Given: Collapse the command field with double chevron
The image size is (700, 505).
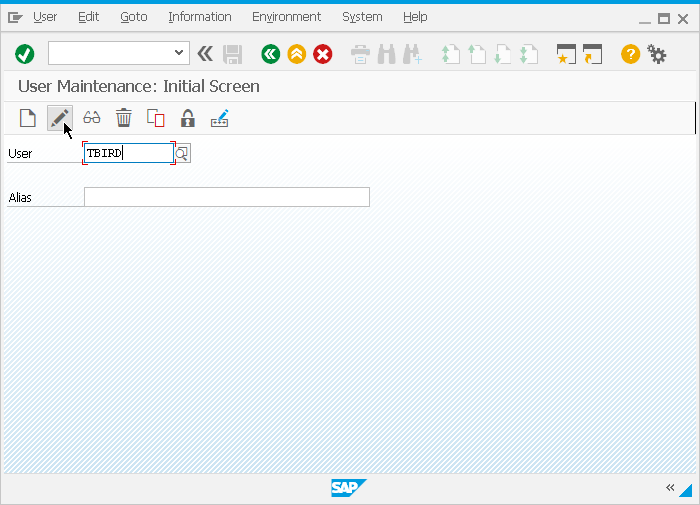Looking at the screenshot, I should pyautogui.click(x=205, y=54).
